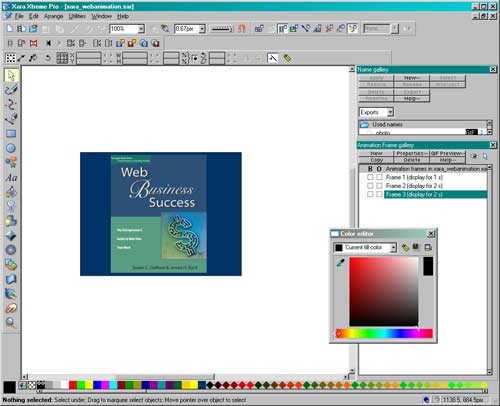Select the Fill tool
Viewport: 500px width, 406px height.
coord(11,192)
